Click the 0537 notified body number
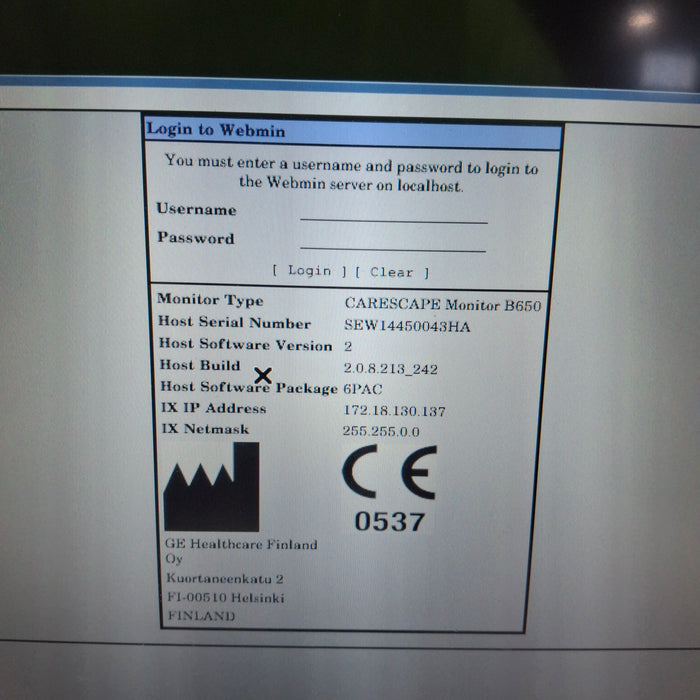This screenshot has width=700, height=700. pyautogui.click(x=389, y=521)
